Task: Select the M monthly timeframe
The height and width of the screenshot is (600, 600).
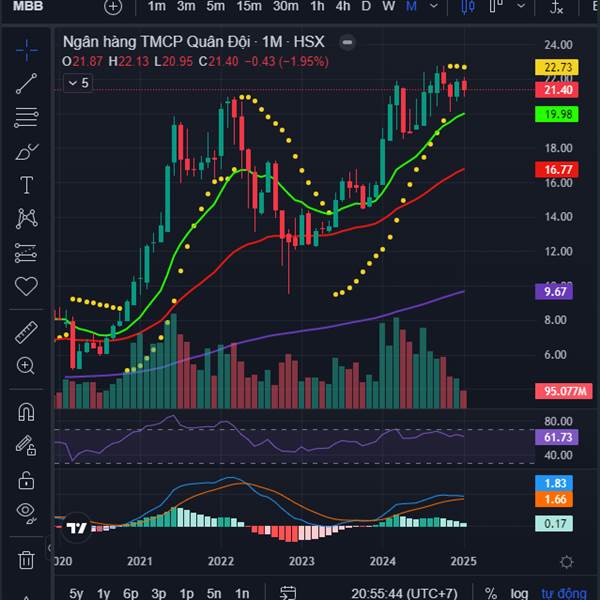Action: tap(411, 6)
